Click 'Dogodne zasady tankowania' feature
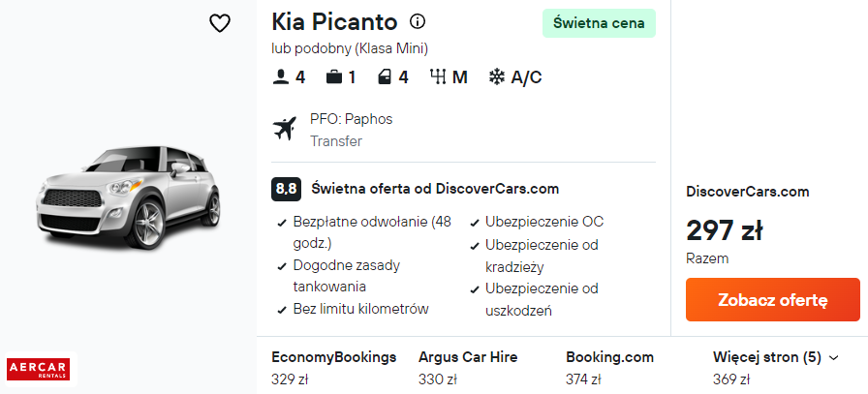This screenshot has width=868, height=394. 347,276
